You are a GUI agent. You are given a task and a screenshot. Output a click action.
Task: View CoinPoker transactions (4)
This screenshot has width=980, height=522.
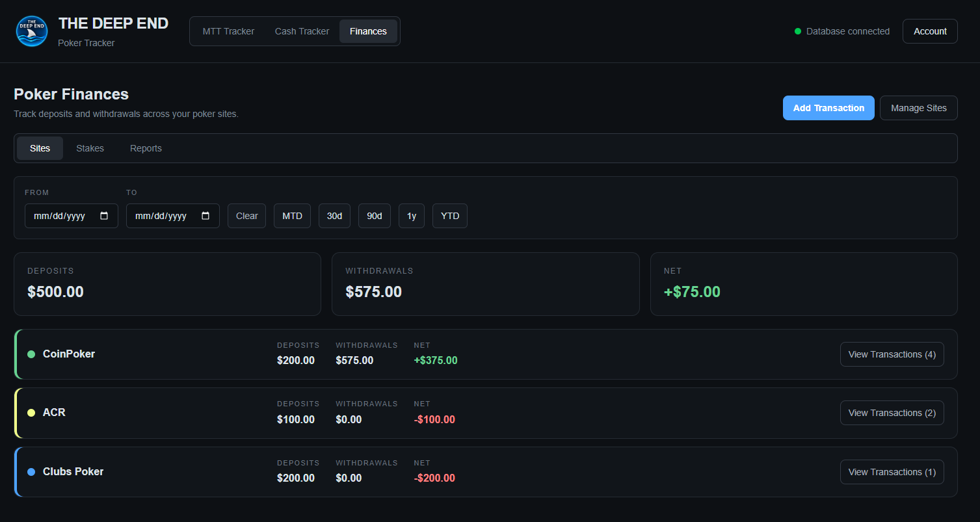(892, 354)
